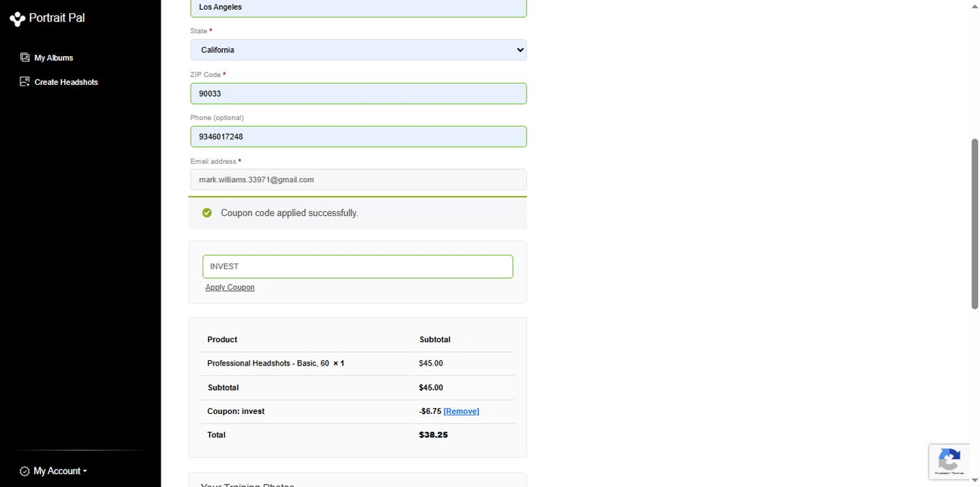Screen dimensions: 980x487
Task: Click the 'Coupon code applied successfully.' message
Action: pos(289,213)
